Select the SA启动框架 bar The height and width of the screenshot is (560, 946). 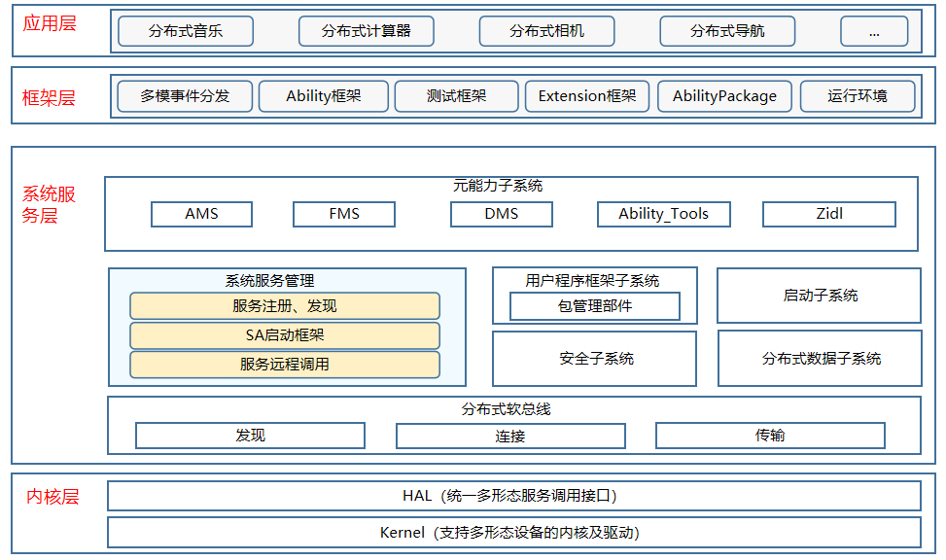285,335
